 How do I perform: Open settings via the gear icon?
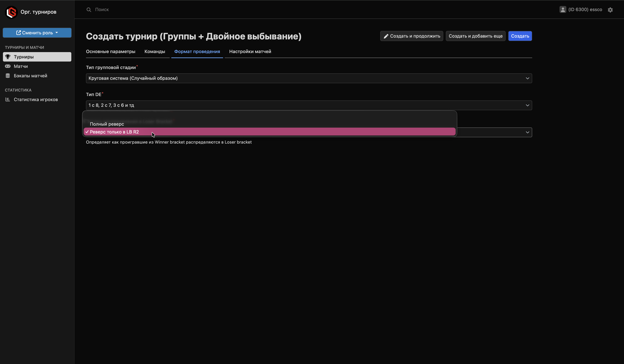pyautogui.click(x=610, y=10)
